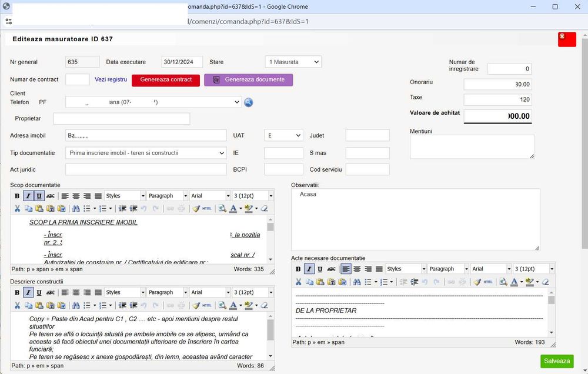The height and width of the screenshot is (374, 588).
Task: Toggle italic in Acte necesare documentatie editor
Action: click(309, 269)
